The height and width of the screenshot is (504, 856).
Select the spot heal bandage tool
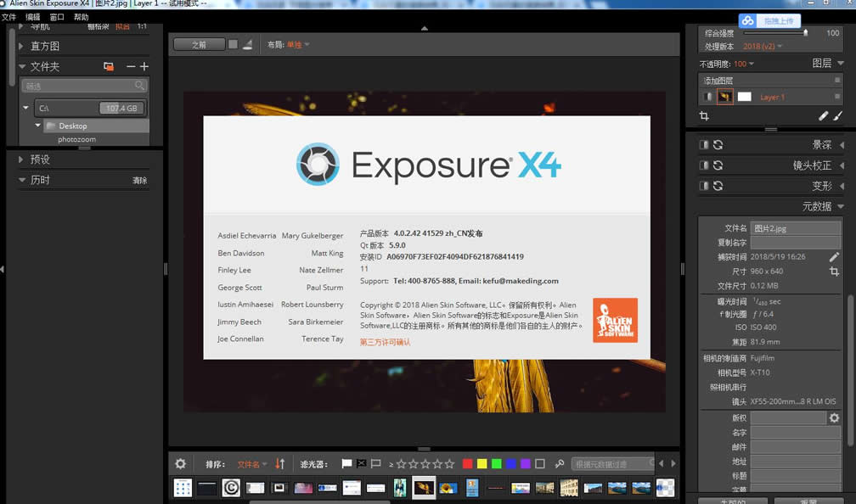pyautogui.click(x=823, y=115)
